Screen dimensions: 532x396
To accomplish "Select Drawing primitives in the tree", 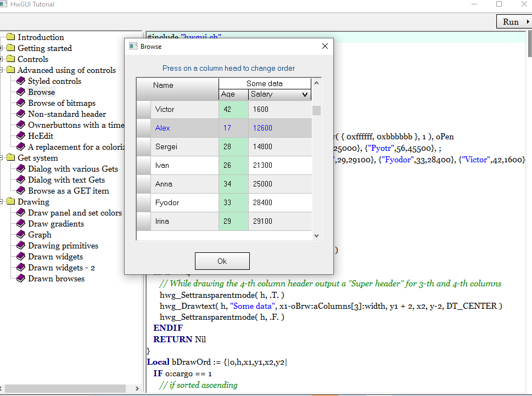I will click(63, 246).
